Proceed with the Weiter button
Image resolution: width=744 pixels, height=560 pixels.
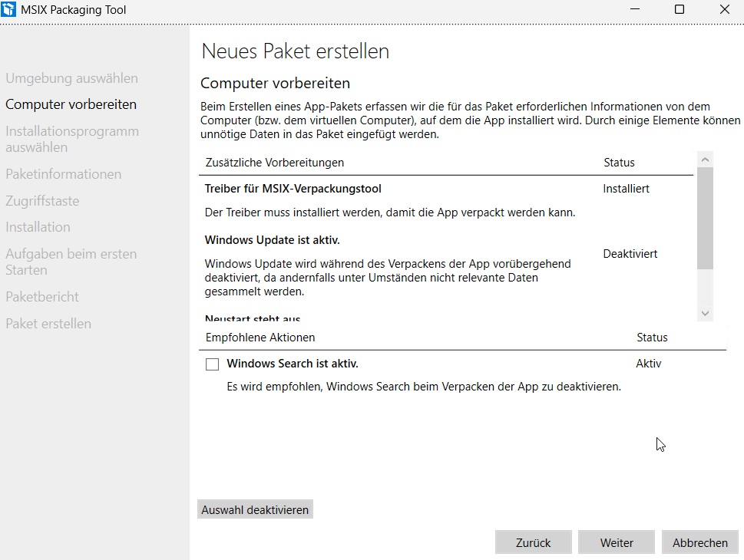coord(617,542)
